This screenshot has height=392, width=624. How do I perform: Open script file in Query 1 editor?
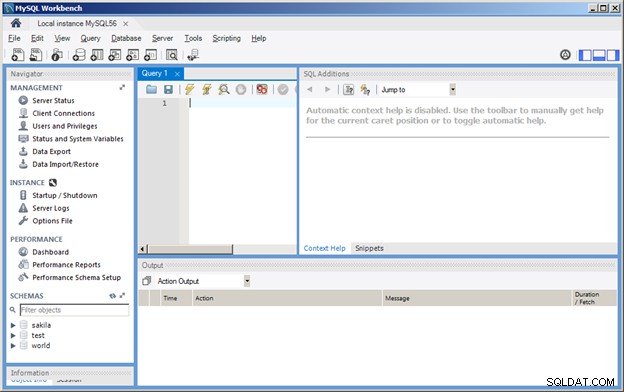151,90
